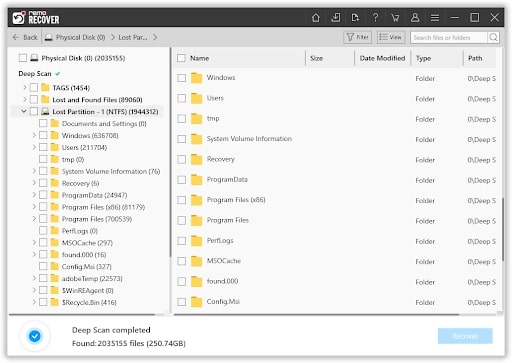Image resolution: width=512 pixels, height=363 pixels.
Task: Check the TAGS (1454) checkbox
Action: 34,88
